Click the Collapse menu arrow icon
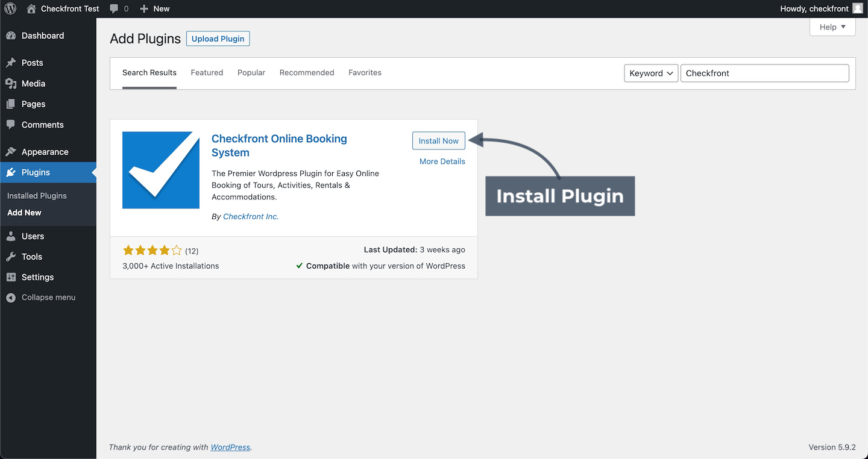The image size is (868, 459). tap(11, 298)
